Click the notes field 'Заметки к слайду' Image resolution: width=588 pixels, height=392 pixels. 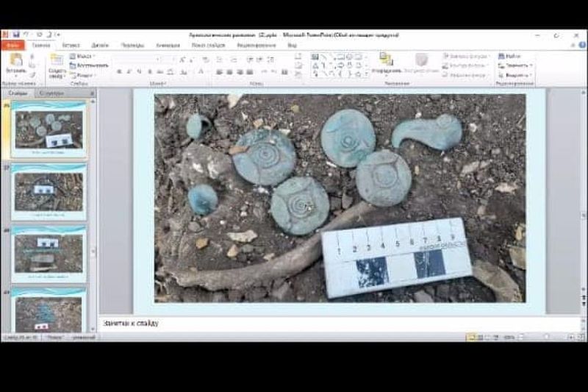click(294, 324)
